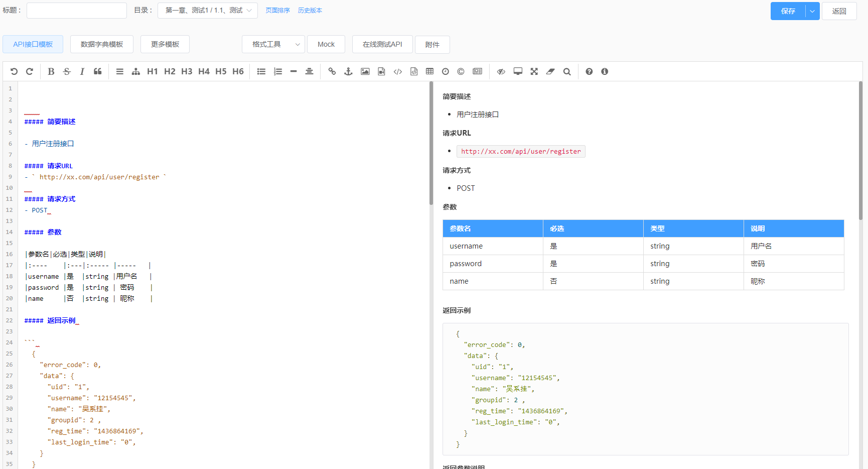Click the 附件 attachment button

(432, 44)
